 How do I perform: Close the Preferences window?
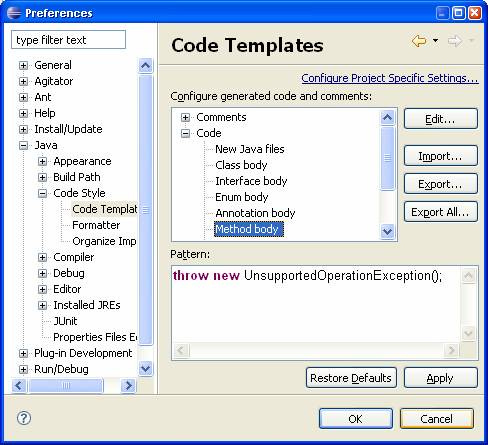[474, 13]
